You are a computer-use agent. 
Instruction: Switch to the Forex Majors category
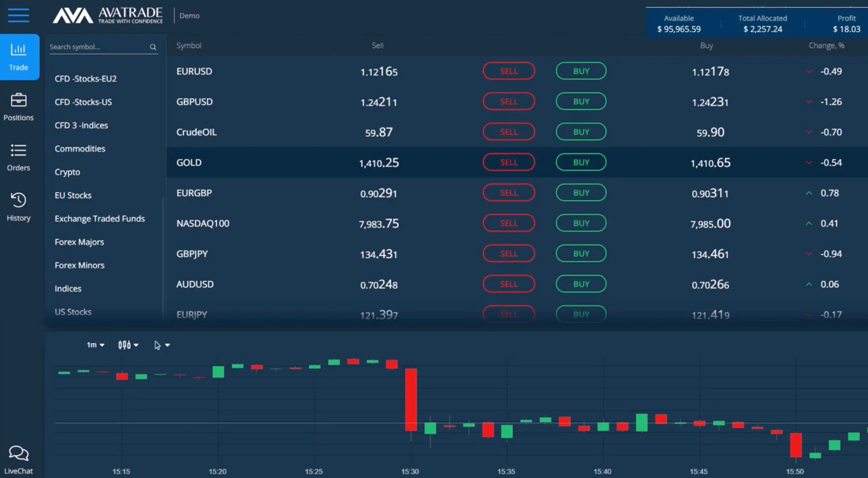point(79,242)
